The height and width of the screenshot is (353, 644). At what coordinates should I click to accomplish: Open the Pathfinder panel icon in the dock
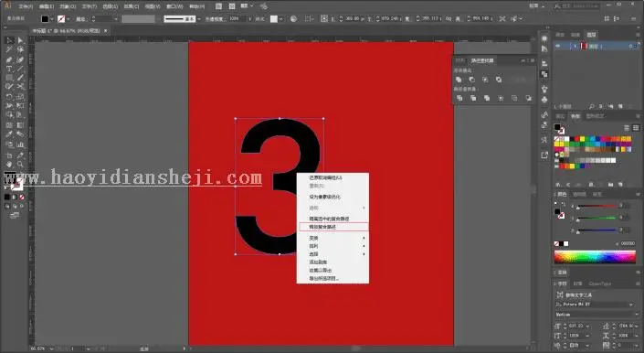pos(544,74)
